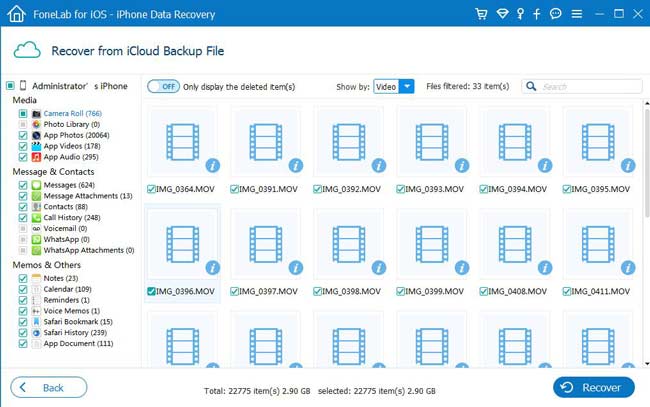Screen dimensions: 650x407
Task: Click the vertical scrollbar thumb
Action: point(647,162)
